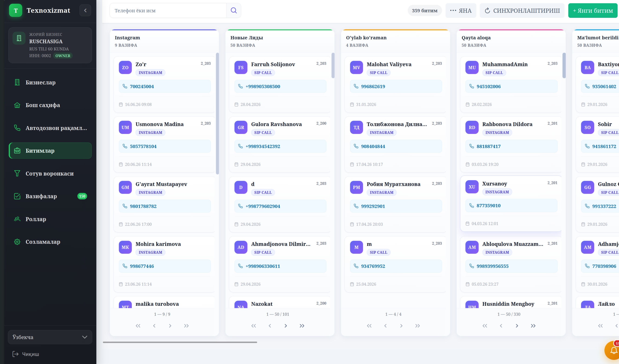
Task: Open the notification bell
Action: point(613,351)
